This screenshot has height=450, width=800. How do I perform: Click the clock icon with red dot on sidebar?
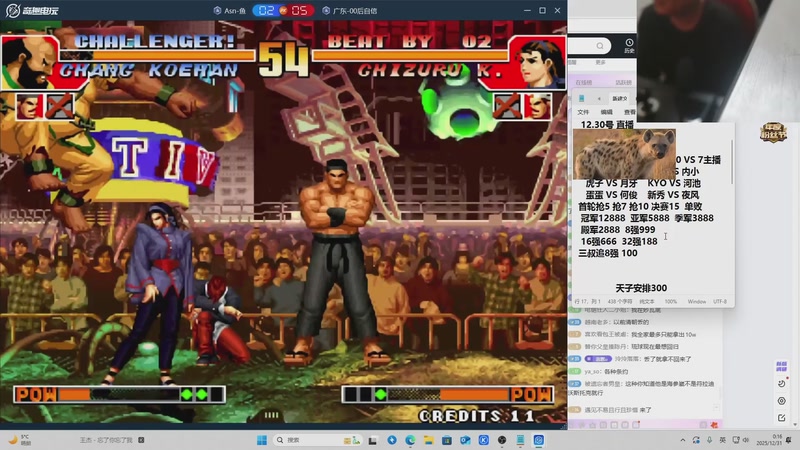[782, 383]
